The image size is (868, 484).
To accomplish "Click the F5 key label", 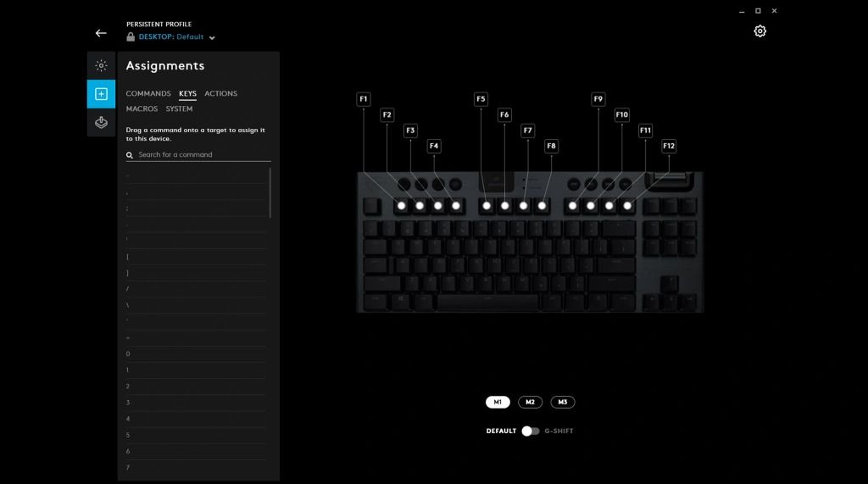I will (x=481, y=99).
